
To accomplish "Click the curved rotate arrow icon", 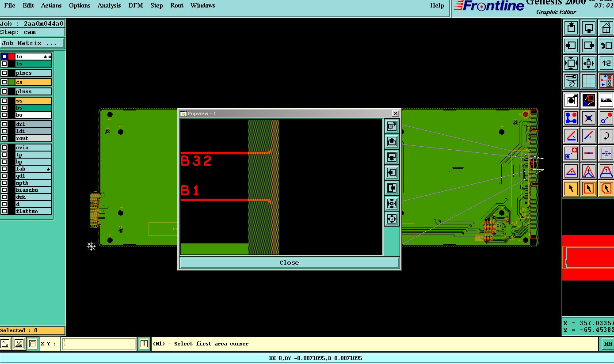I will 606,136.
